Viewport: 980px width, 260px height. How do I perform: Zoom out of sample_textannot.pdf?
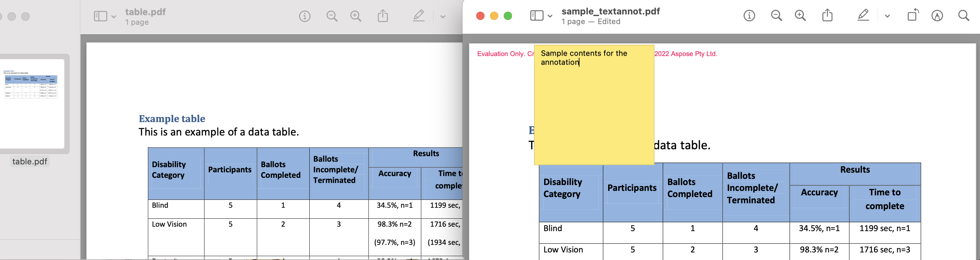(x=777, y=15)
